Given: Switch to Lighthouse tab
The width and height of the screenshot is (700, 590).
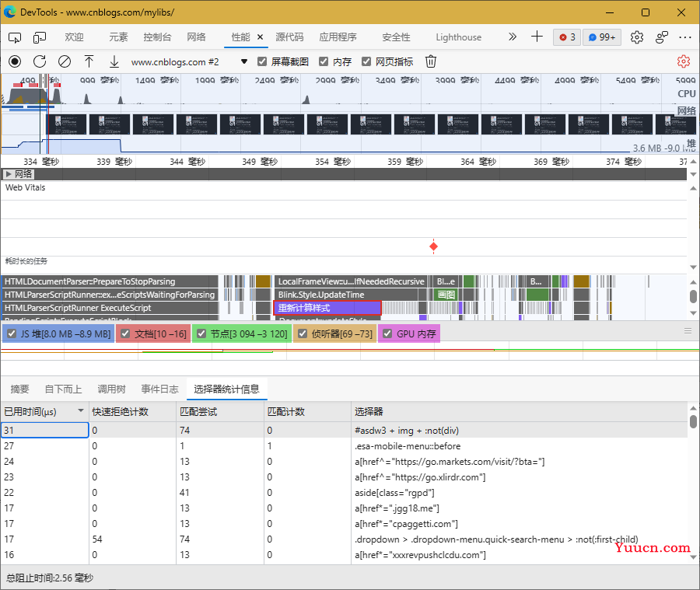Looking at the screenshot, I should (x=458, y=37).
